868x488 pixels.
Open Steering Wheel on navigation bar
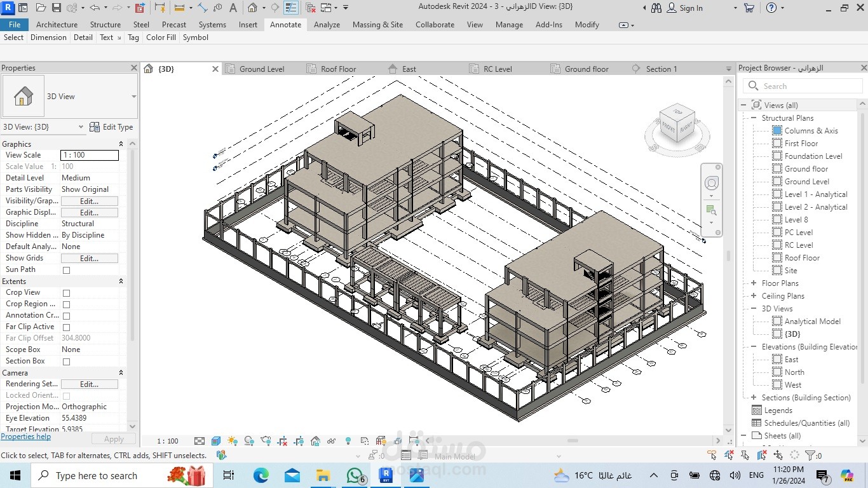712,184
